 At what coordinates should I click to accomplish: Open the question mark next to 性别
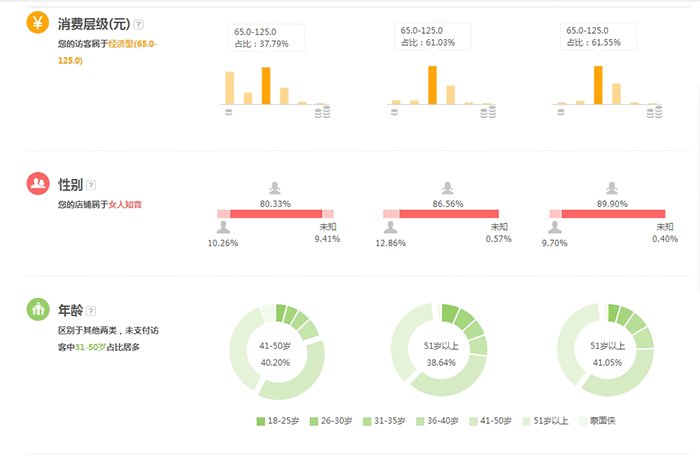pos(91,184)
